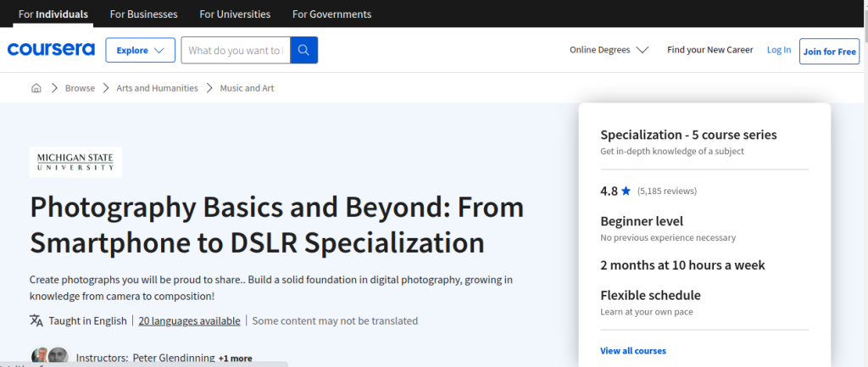Focus the 'What do you want to learn' search field

tap(236, 50)
